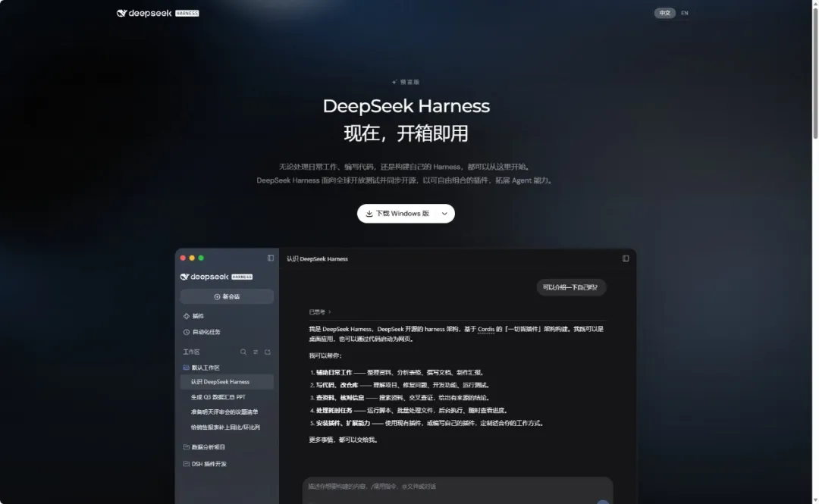Expand the 已思考 thinking disclosure
Image resolution: width=819 pixels, height=504 pixels.
[x=320, y=311]
